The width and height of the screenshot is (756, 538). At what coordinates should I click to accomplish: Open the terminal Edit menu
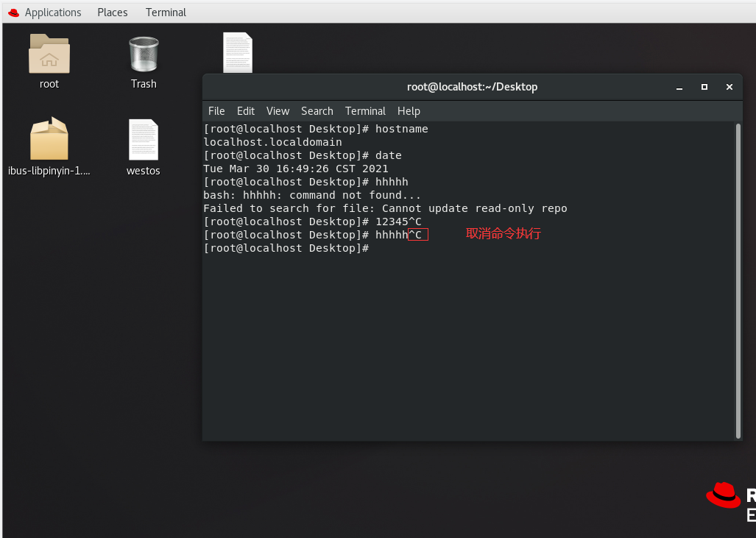click(x=245, y=111)
